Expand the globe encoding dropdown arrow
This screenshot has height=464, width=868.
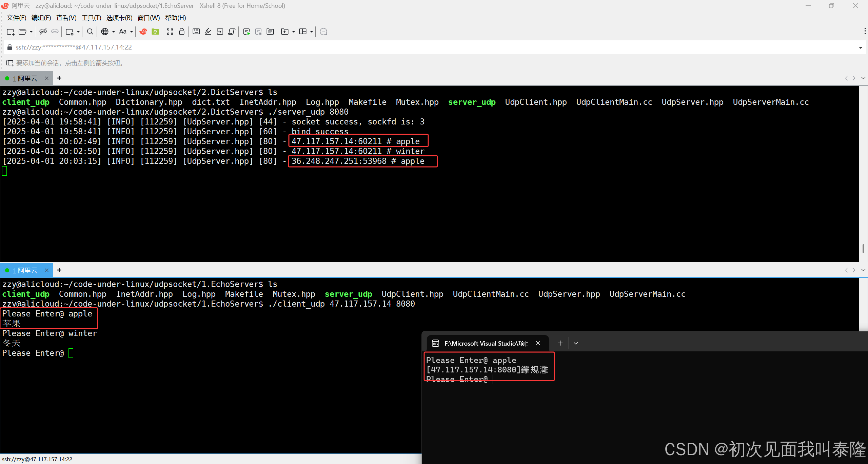tap(114, 32)
